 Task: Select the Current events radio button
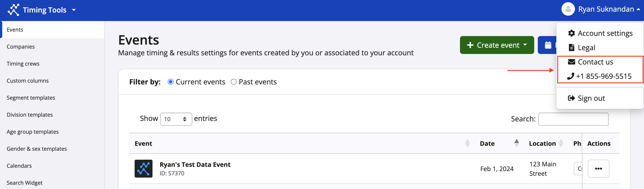coord(170,82)
